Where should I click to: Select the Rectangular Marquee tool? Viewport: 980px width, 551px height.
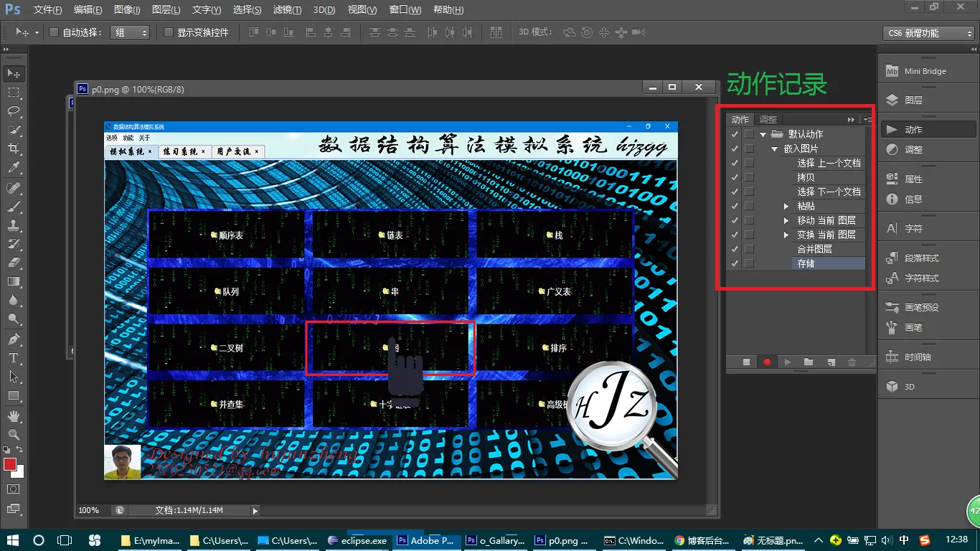click(14, 92)
